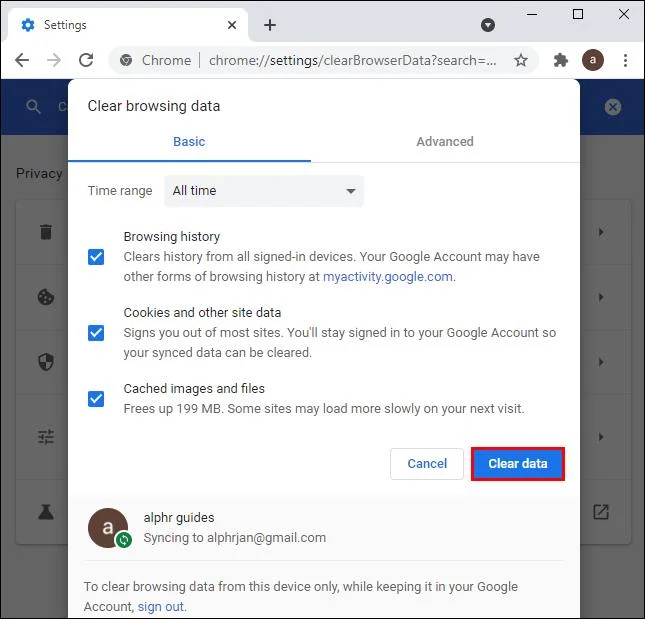645x619 pixels.
Task: Bookmark this page with star icon
Action: (x=521, y=60)
